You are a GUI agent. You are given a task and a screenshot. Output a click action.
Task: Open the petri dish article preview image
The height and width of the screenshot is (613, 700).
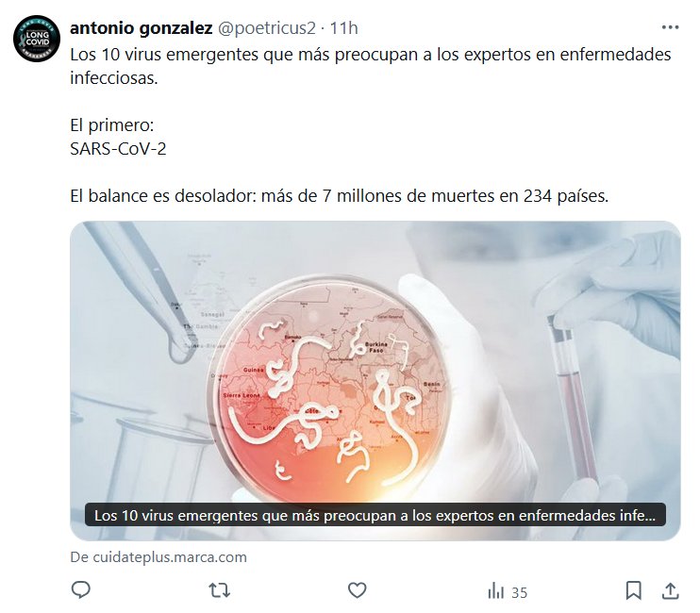pyautogui.click(x=375, y=381)
